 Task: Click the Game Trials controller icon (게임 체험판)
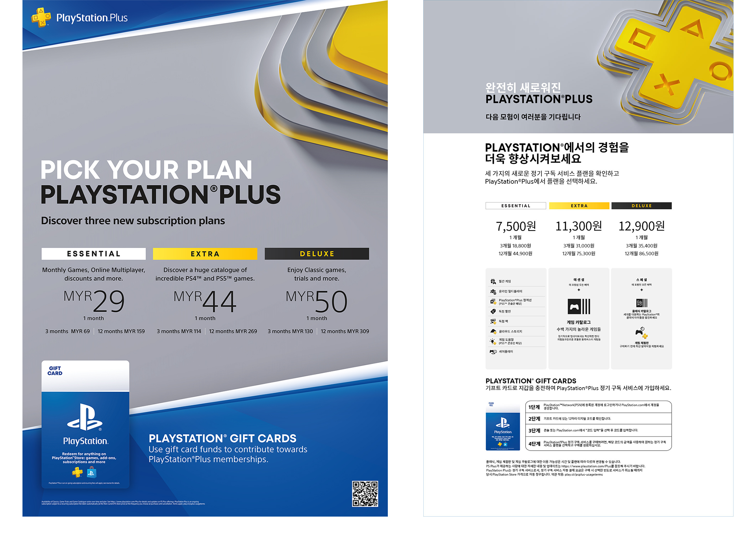pyautogui.click(x=641, y=333)
